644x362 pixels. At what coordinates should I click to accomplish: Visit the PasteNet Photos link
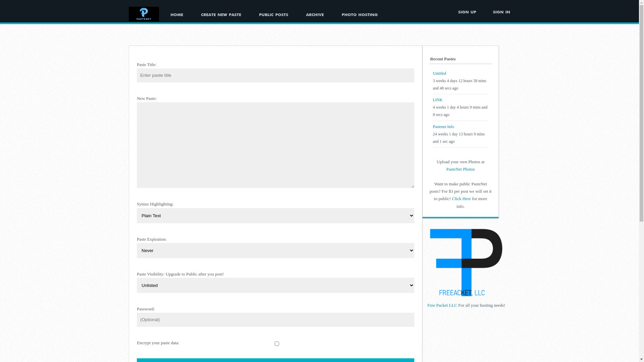(460, 169)
